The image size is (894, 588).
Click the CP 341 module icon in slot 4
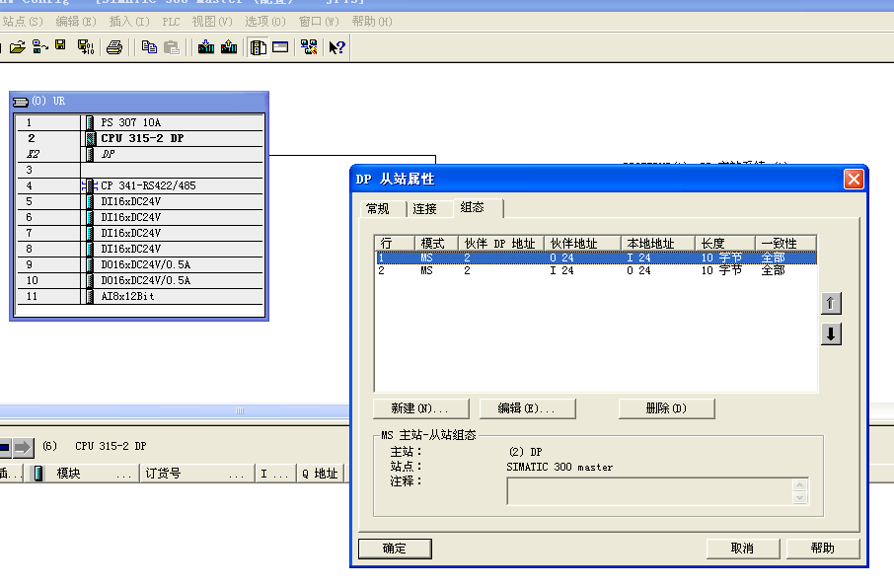[x=90, y=185]
